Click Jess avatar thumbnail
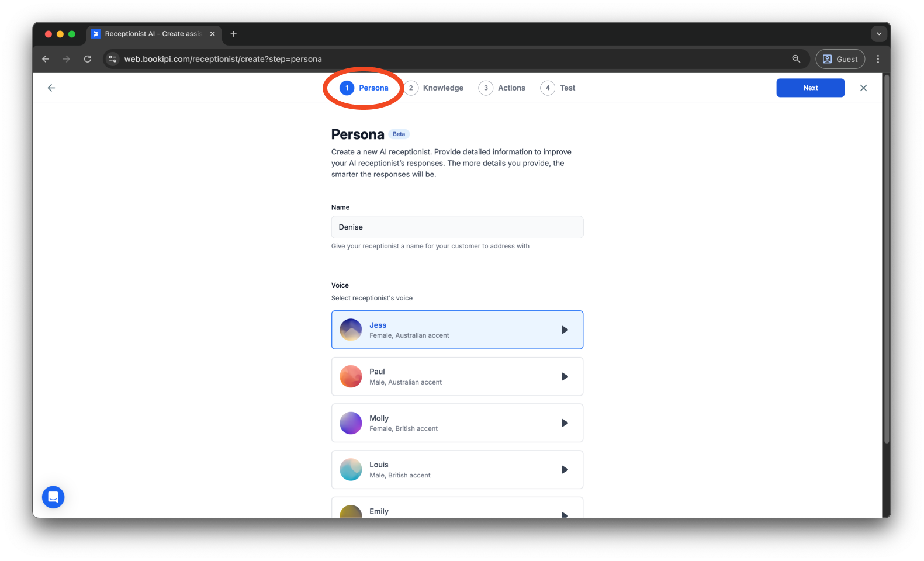The image size is (924, 561). [x=351, y=330]
